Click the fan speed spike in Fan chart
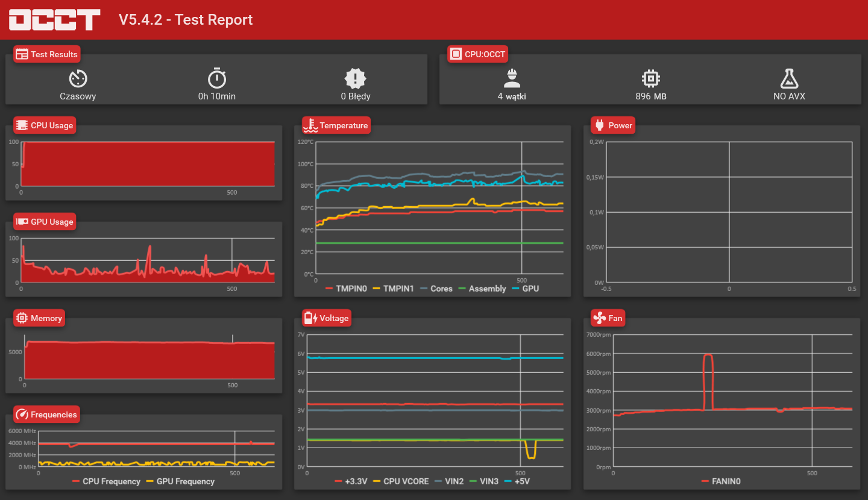 coord(708,381)
